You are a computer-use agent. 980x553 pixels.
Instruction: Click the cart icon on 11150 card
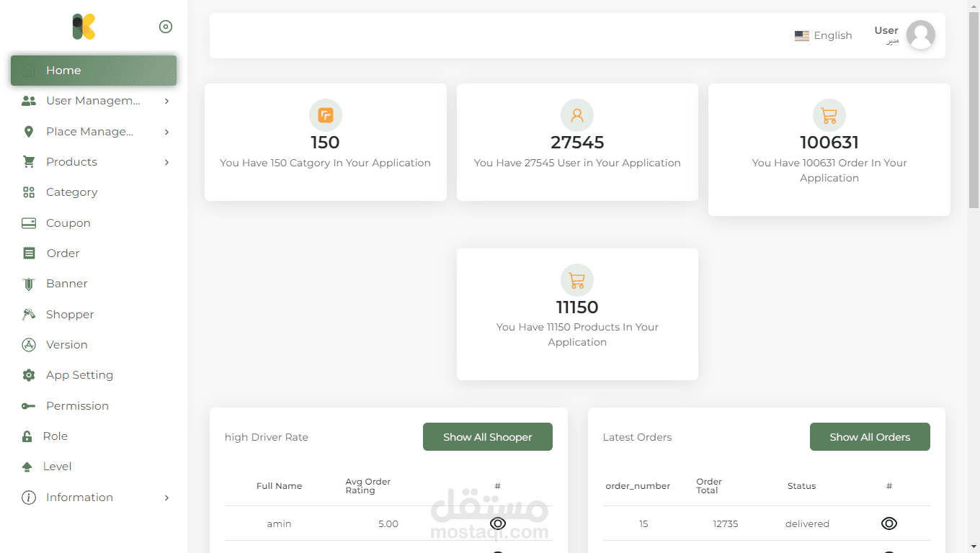click(x=577, y=280)
